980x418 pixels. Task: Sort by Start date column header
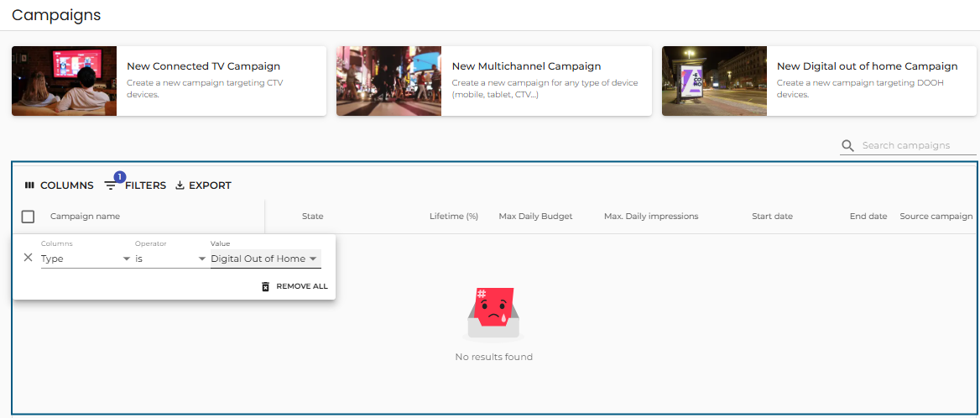pos(772,217)
